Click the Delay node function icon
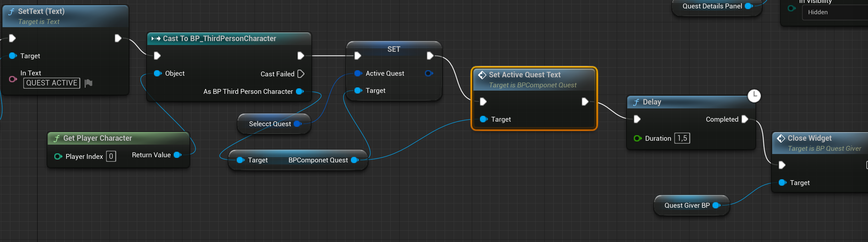Image resolution: width=868 pixels, height=242 pixels. point(636,102)
